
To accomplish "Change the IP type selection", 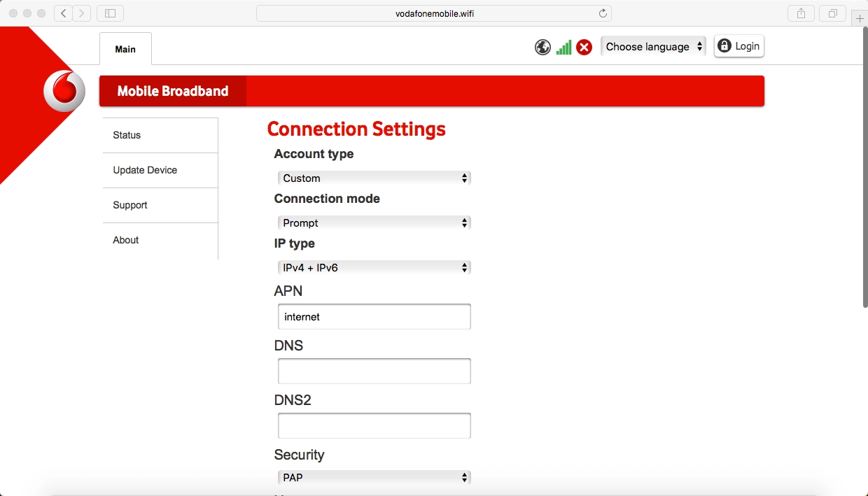I will [x=374, y=268].
